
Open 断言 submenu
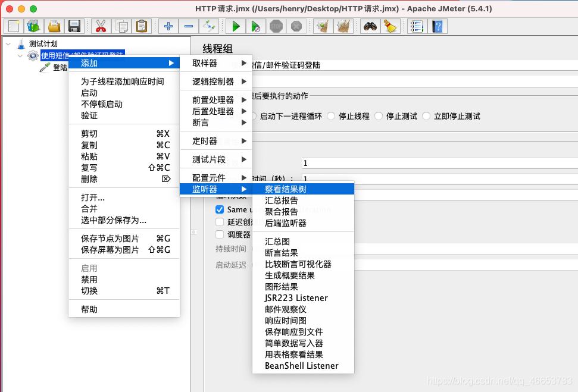click(216, 123)
